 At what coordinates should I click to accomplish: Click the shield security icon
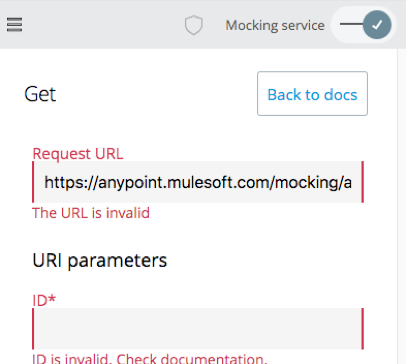(x=194, y=25)
